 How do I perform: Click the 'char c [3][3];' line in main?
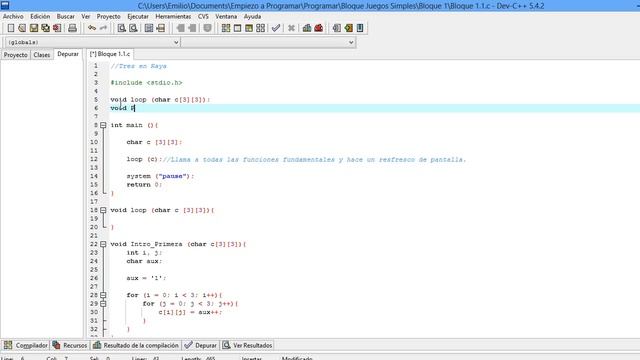click(x=154, y=142)
